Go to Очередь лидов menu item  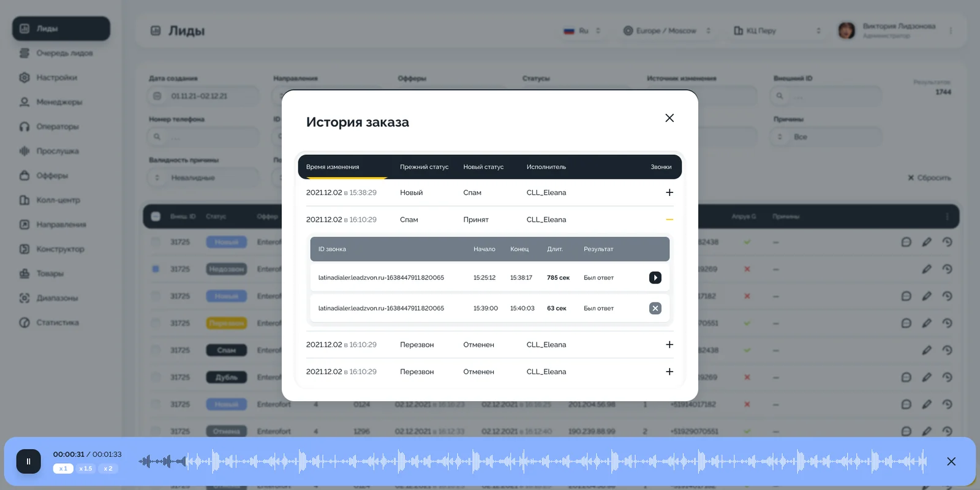point(56,53)
